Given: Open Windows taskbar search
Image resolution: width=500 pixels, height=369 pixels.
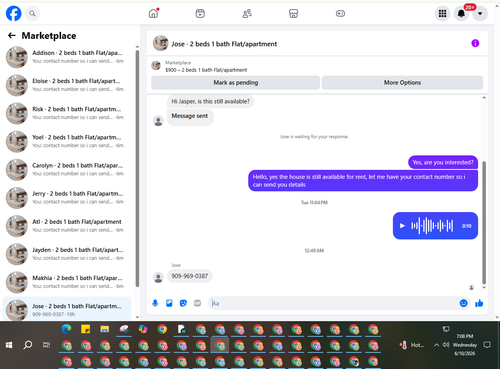Looking at the screenshot, I should pos(28,345).
